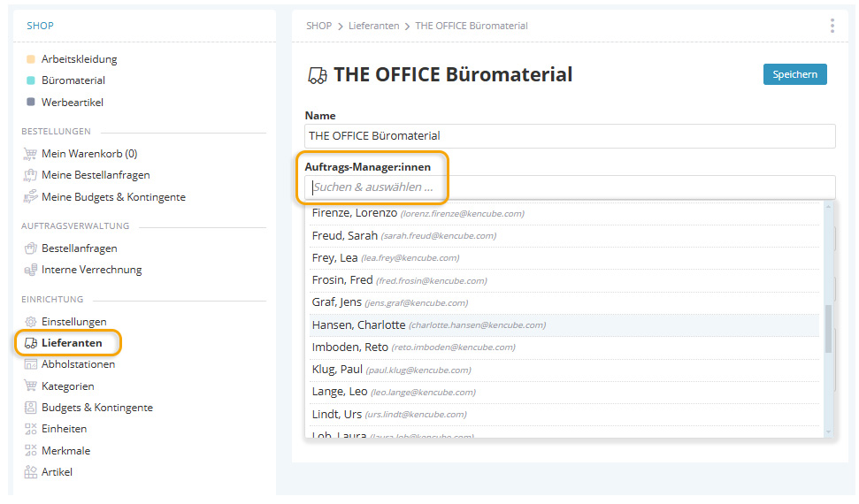The width and height of the screenshot is (859, 504).
Task: Go to Meine Bestellanfragen
Action: pos(96,175)
